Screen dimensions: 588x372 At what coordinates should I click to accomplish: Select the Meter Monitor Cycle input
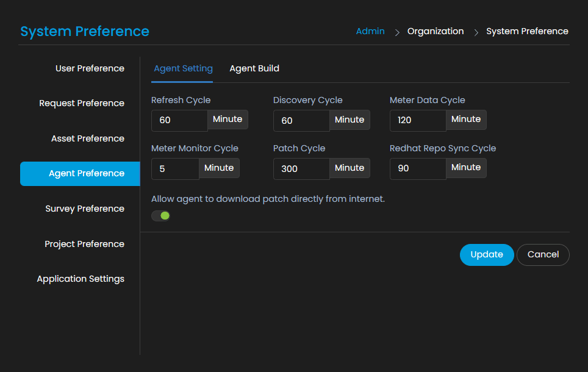click(x=175, y=168)
